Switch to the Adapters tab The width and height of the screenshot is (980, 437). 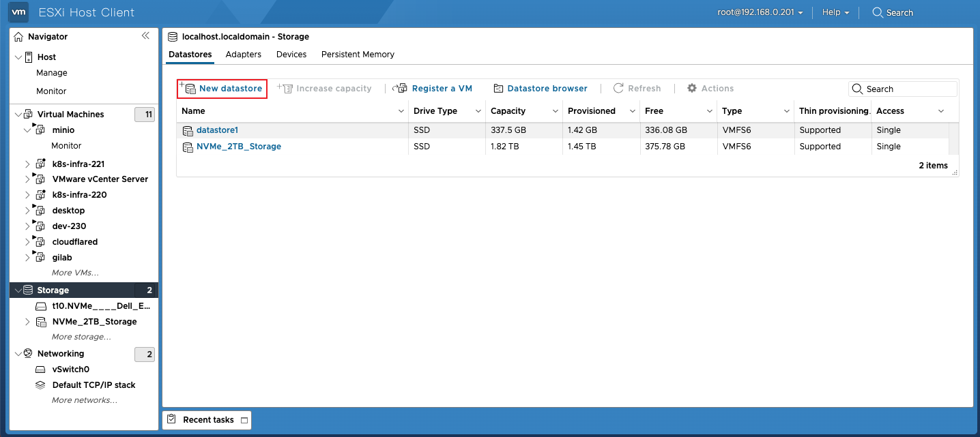(243, 55)
